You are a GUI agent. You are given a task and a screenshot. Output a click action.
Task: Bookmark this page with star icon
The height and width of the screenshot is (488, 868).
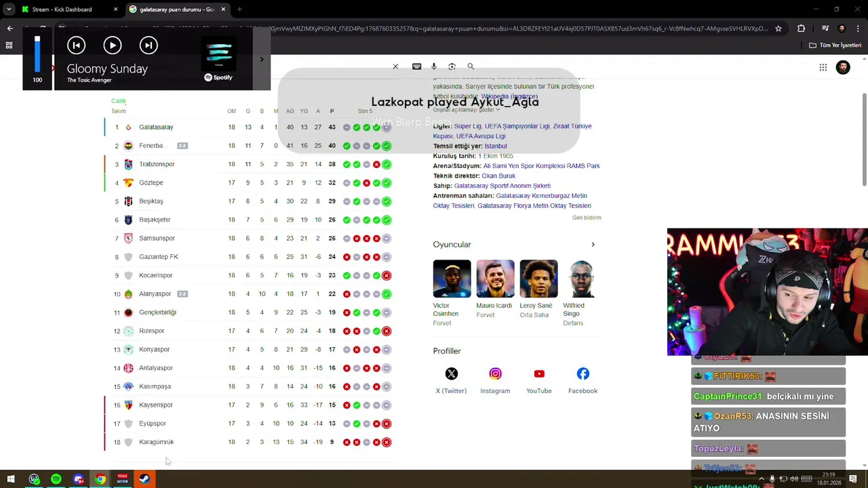[x=778, y=28]
